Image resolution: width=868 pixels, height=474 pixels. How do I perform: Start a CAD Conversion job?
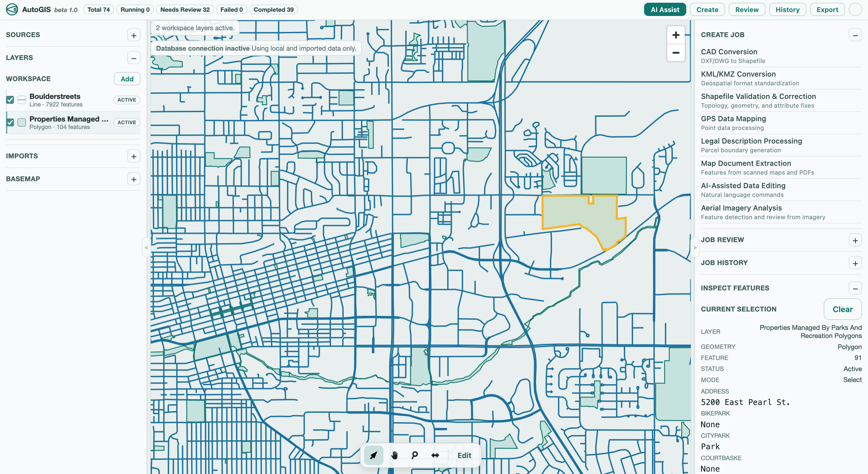coord(781,56)
